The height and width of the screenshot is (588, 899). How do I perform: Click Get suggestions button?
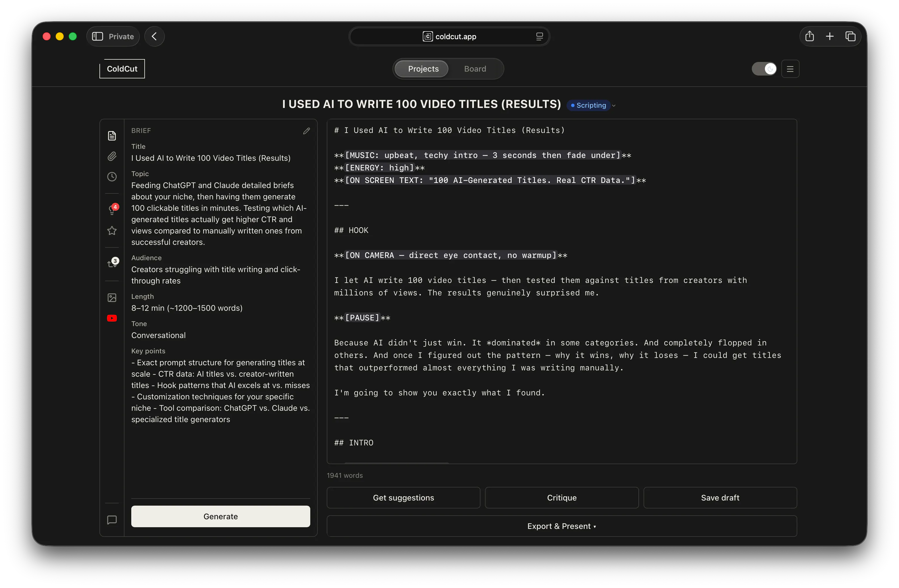pos(403,498)
